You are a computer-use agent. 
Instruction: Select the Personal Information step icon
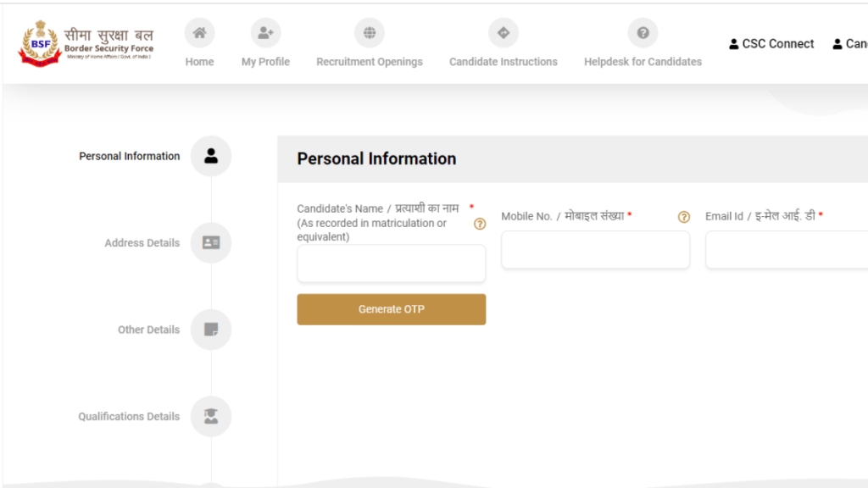(x=211, y=156)
